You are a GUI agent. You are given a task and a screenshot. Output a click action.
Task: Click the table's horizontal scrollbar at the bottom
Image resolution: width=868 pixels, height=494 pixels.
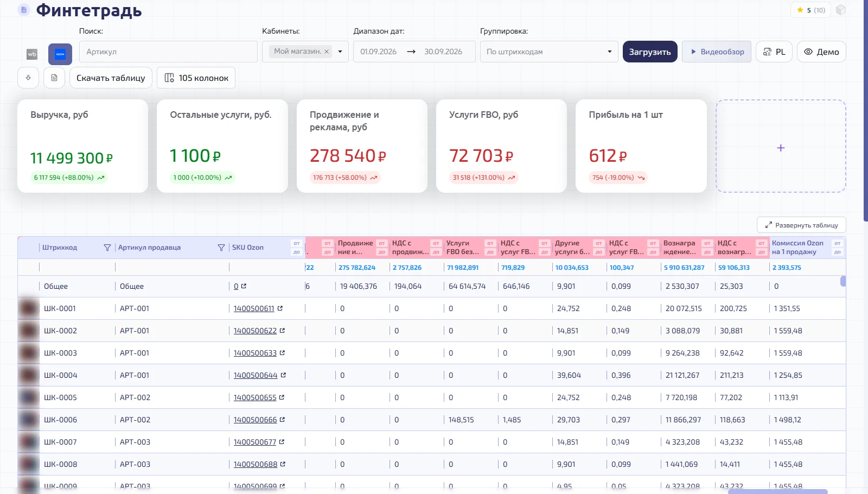[x=777, y=492]
